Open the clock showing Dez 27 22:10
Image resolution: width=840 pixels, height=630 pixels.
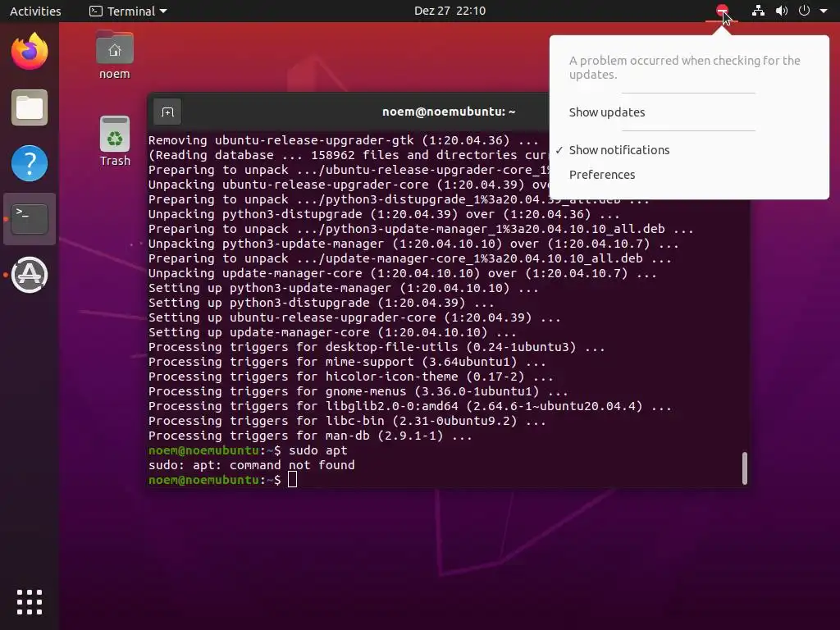(x=450, y=11)
